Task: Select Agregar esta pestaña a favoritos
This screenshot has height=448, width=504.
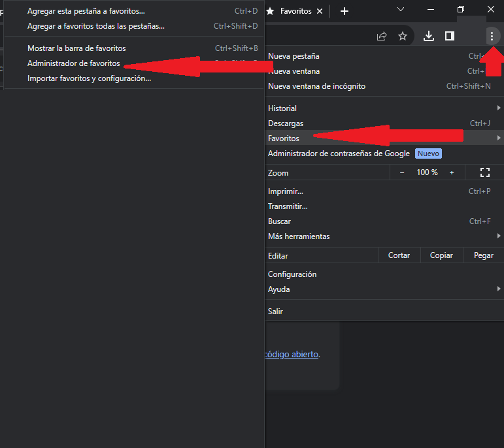Action: pyautogui.click(x=134, y=11)
